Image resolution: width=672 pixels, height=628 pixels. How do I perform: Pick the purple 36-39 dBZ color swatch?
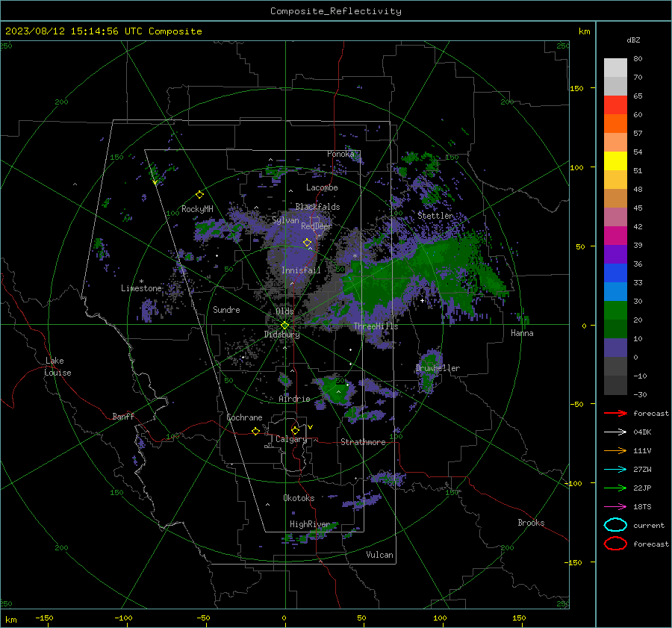[x=615, y=254]
